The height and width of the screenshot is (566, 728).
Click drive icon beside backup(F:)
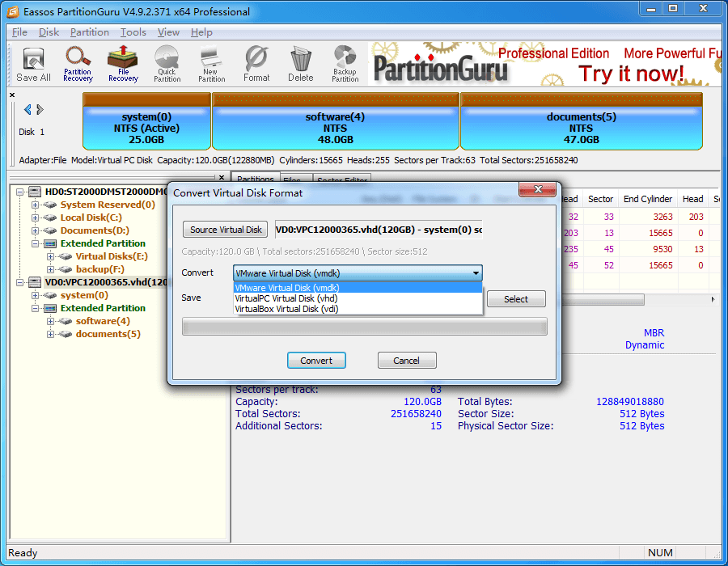point(65,269)
